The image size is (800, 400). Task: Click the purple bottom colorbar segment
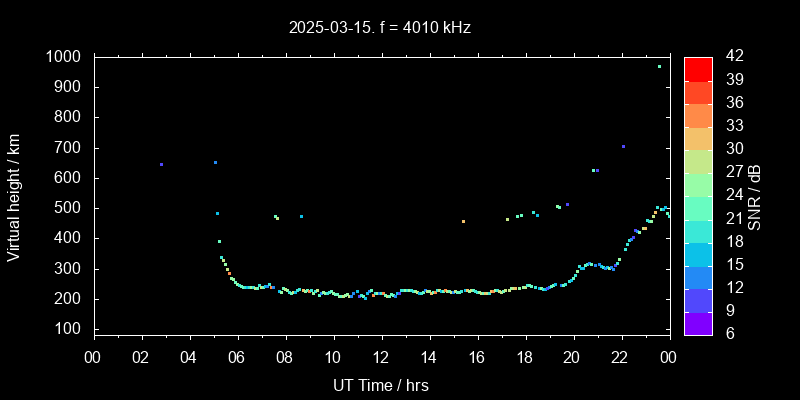click(x=697, y=323)
